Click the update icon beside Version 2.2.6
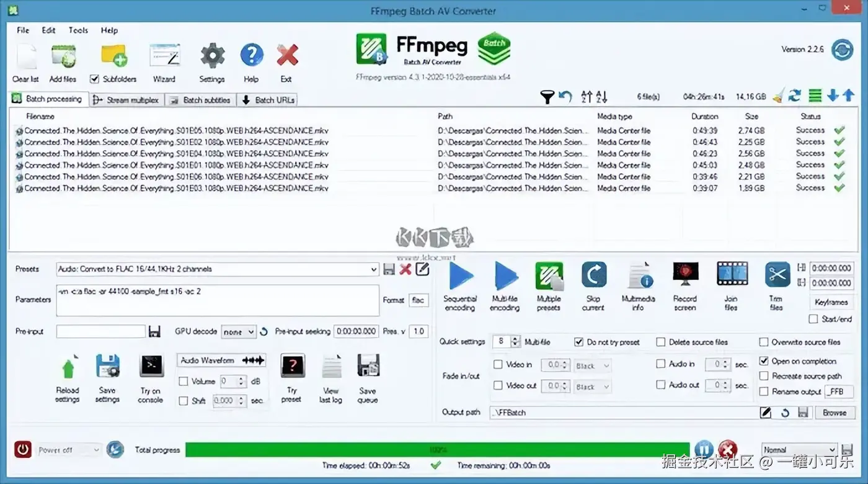The width and height of the screenshot is (868, 484). [x=842, y=50]
